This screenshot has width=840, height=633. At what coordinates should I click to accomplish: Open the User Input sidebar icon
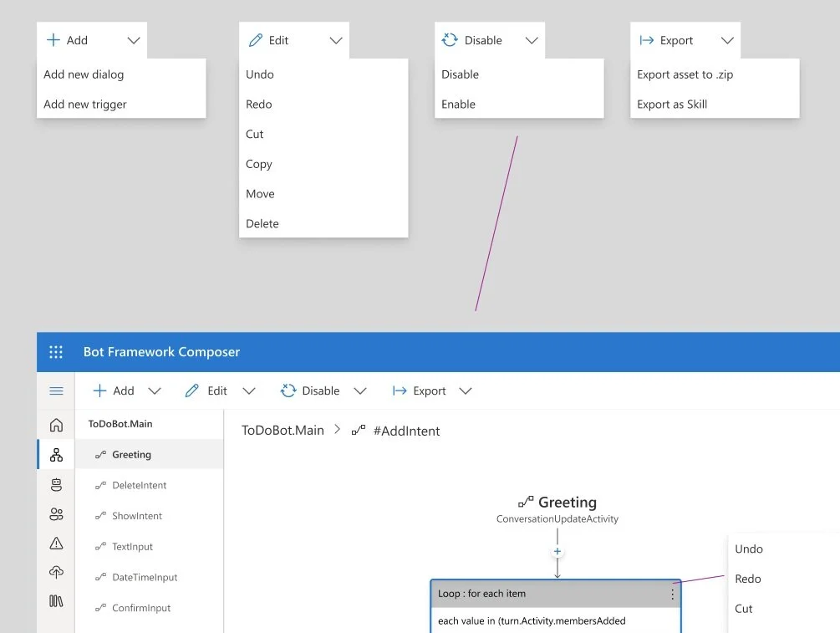[x=56, y=514]
